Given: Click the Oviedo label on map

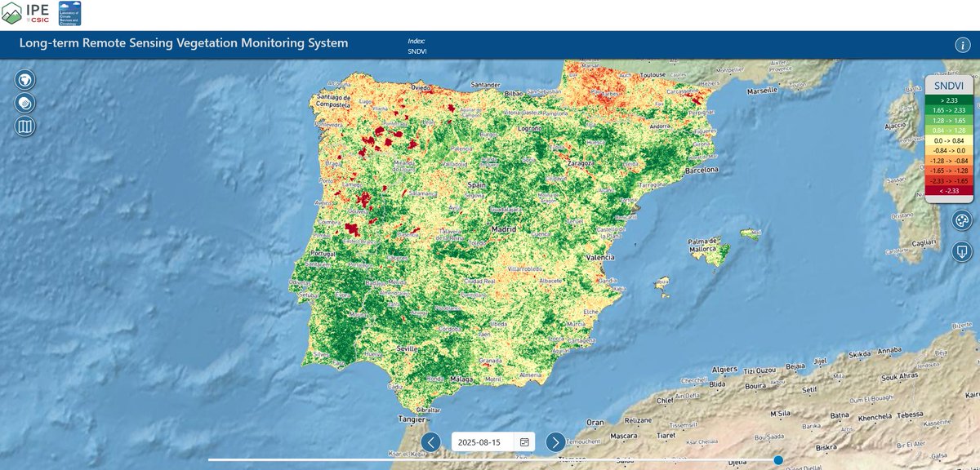Looking at the screenshot, I should [420, 87].
